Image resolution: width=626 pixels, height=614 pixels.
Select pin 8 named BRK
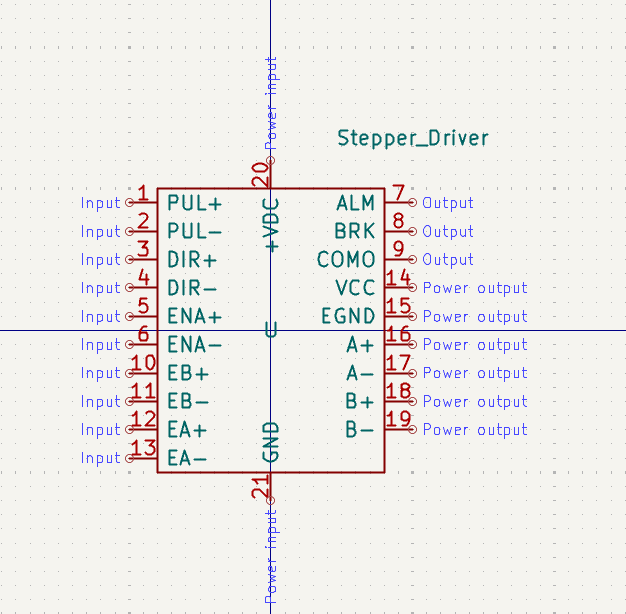[x=355, y=231]
